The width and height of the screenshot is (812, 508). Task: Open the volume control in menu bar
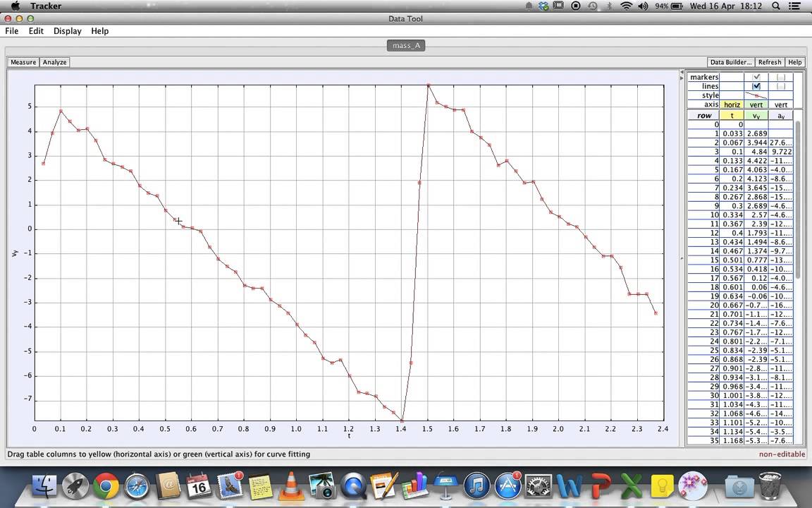[x=643, y=6]
